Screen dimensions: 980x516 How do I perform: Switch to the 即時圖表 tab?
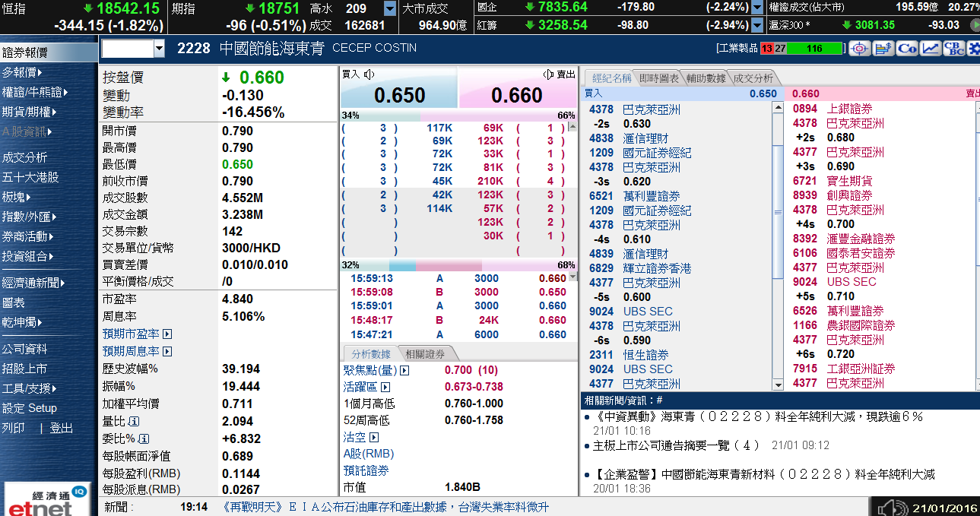659,78
